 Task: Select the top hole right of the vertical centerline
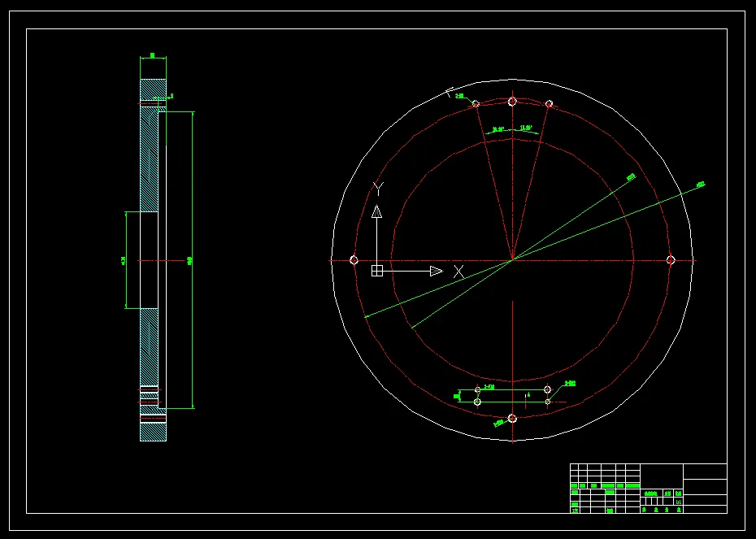(549, 104)
